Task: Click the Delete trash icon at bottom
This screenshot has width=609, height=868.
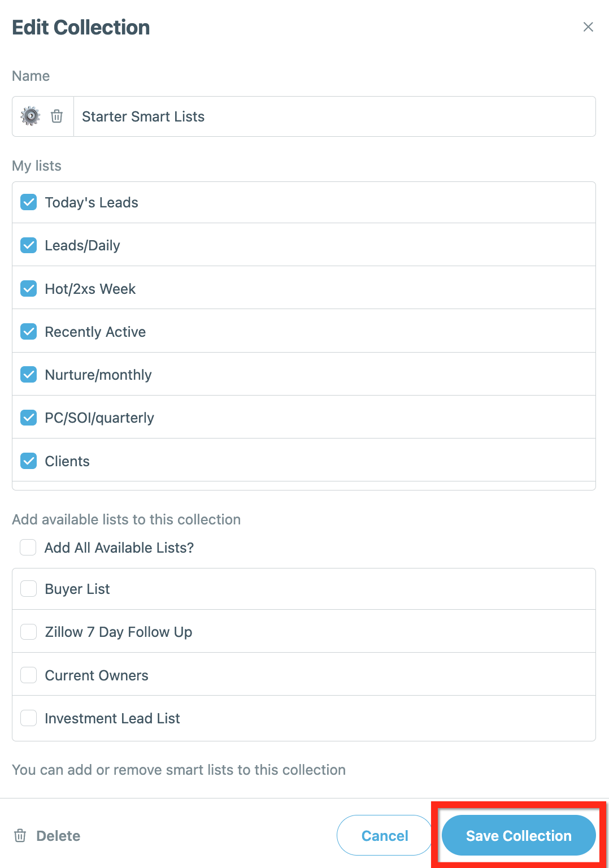Action: coord(20,836)
